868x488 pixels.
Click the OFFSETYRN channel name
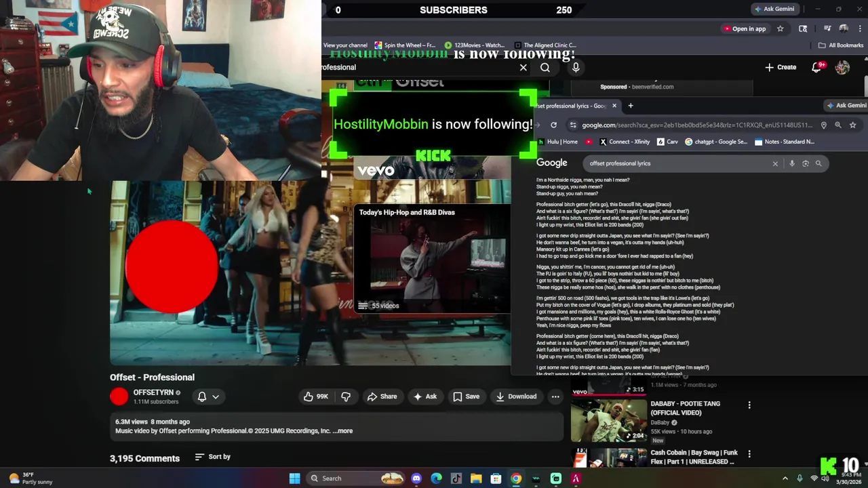153,392
